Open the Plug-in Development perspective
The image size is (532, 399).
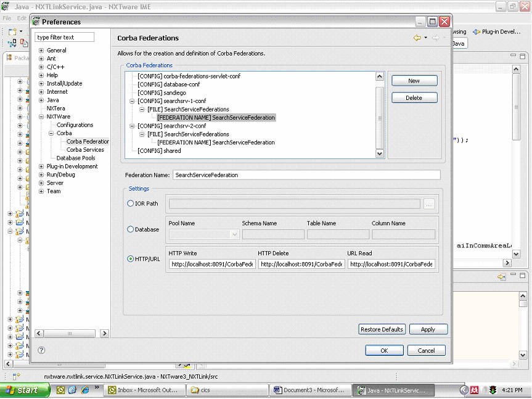(496, 31)
